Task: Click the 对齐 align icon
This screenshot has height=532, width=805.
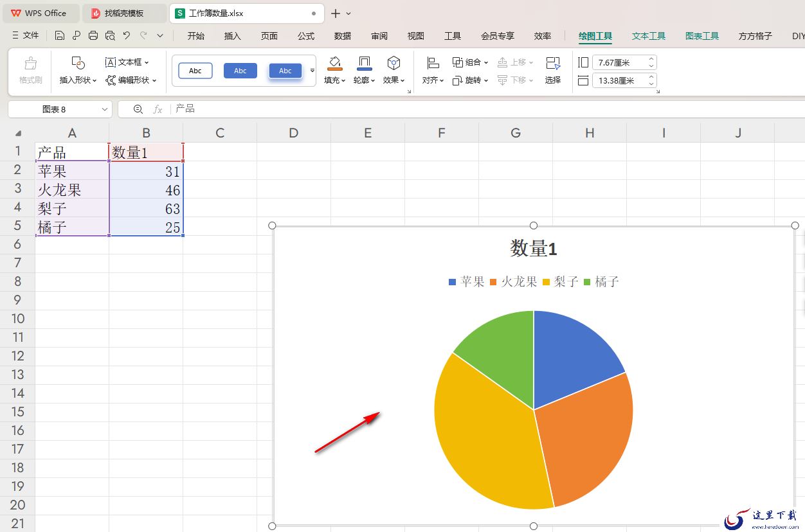Action: (433, 62)
